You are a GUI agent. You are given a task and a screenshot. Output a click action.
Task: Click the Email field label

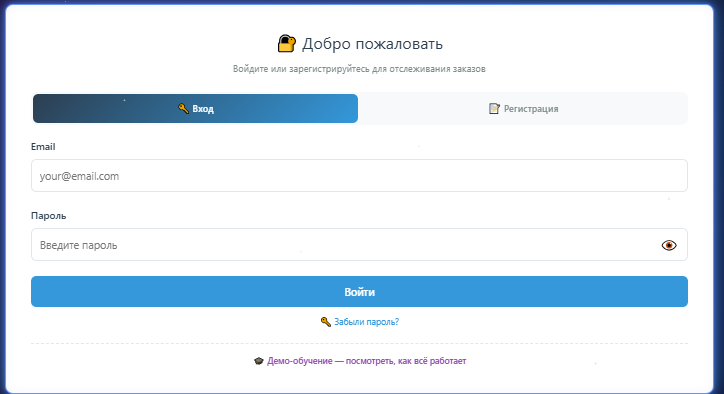pos(43,146)
